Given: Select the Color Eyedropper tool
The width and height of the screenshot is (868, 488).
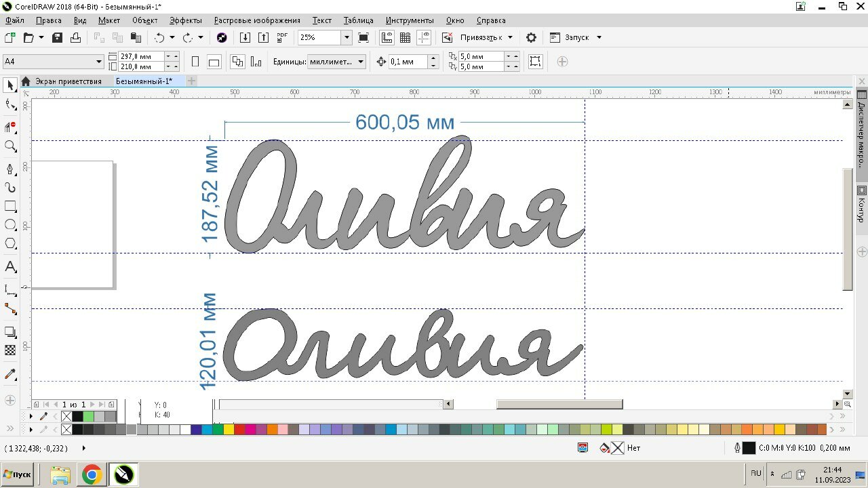Looking at the screenshot, I should 10,374.
